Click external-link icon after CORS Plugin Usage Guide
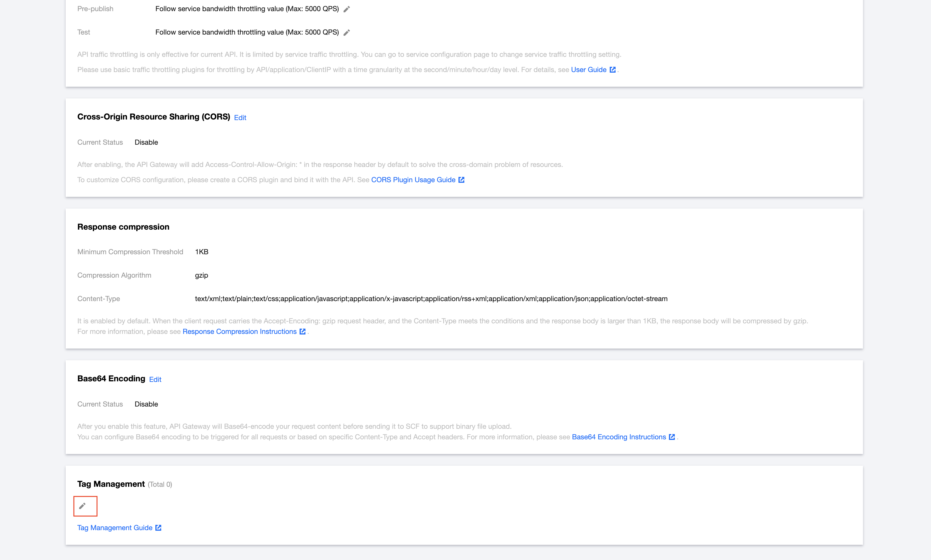The height and width of the screenshot is (560, 931). 461,180
